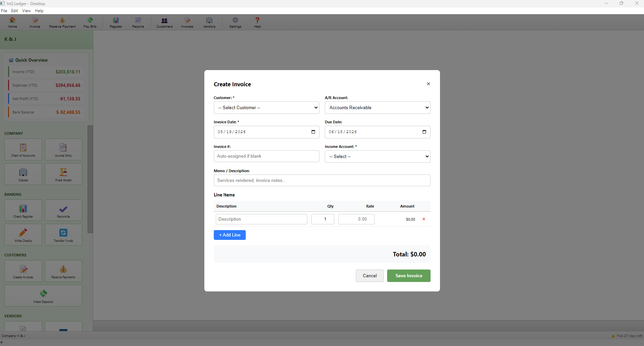Click the sidebar vertical scrollbar

point(90,179)
